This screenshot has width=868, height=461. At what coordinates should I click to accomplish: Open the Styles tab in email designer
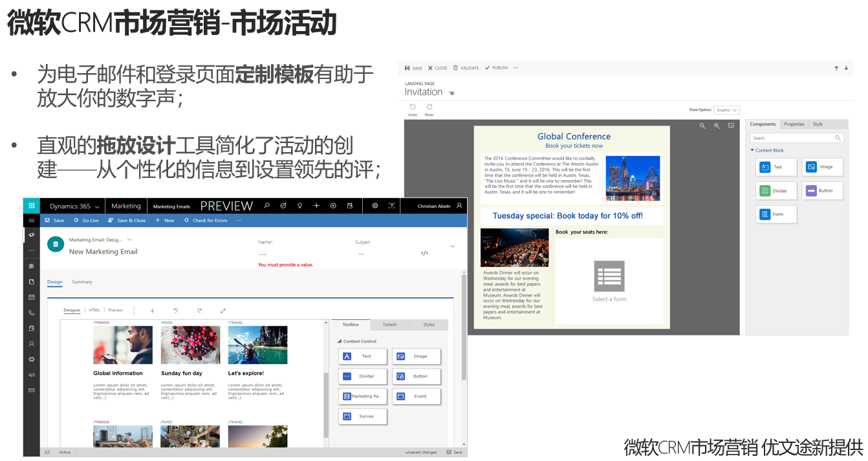(429, 324)
